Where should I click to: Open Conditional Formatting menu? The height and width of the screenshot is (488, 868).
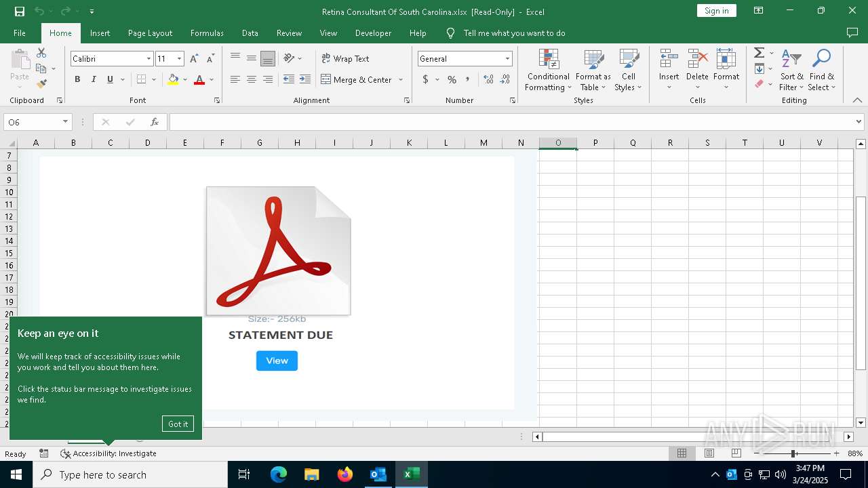(x=548, y=70)
